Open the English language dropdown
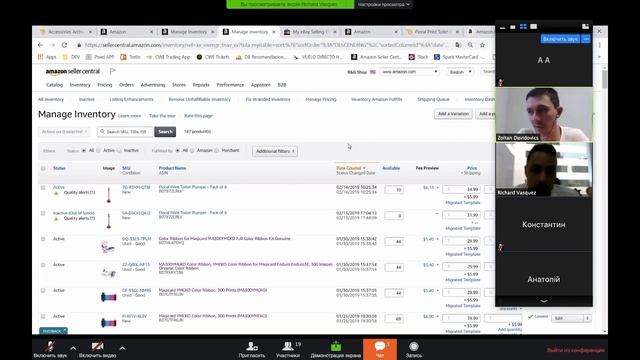Viewport: 640px width, 360px height. tap(460, 72)
